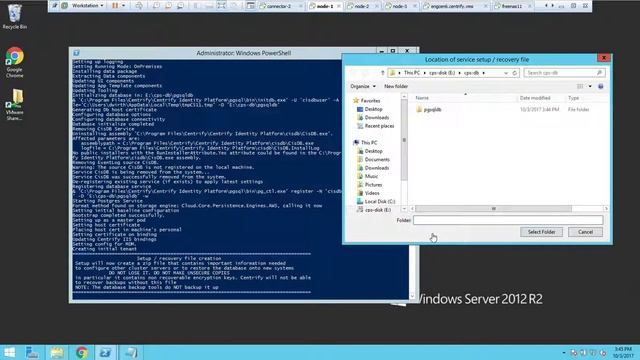
Task: Go up one folder level in dialog
Action: click(x=382, y=73)
